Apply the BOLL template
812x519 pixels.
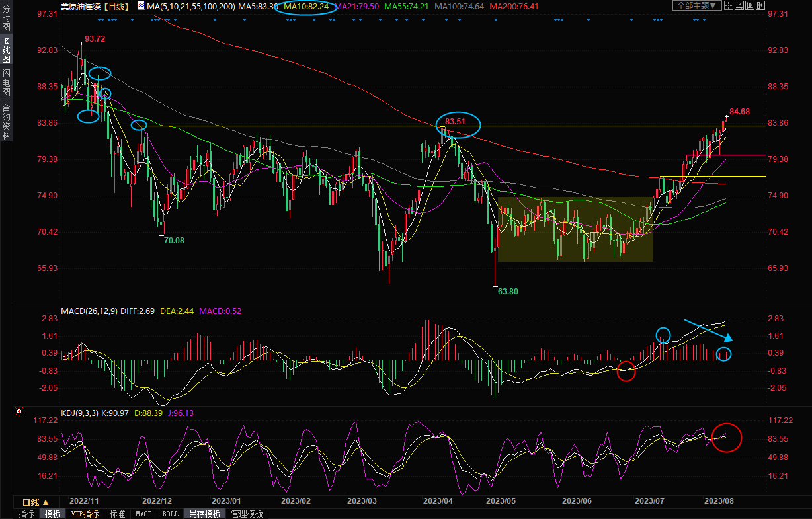tap(170, 514)
